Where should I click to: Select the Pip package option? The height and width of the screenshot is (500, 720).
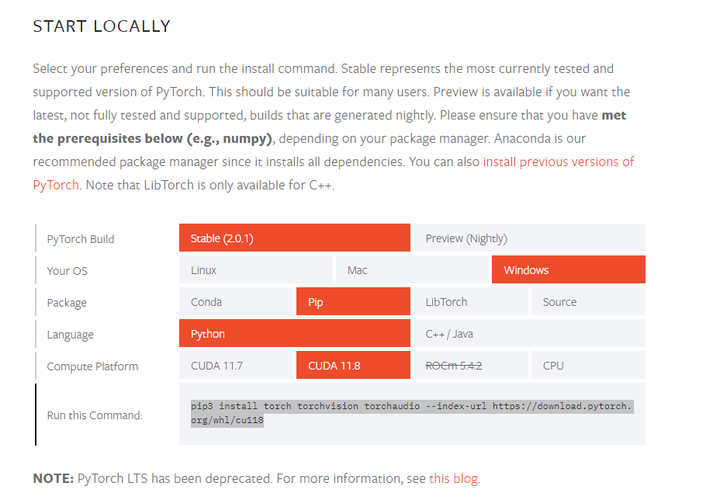(x=353, y=302)
